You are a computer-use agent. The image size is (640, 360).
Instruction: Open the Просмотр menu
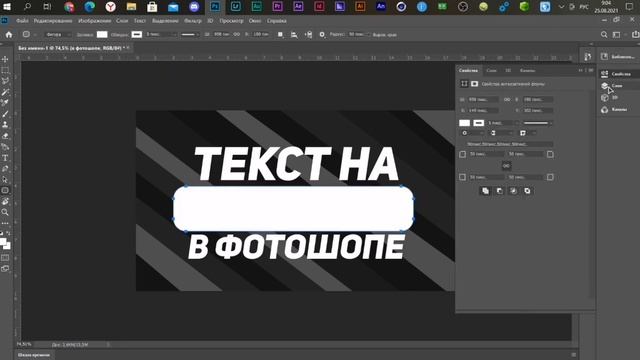tap(231, 21)
